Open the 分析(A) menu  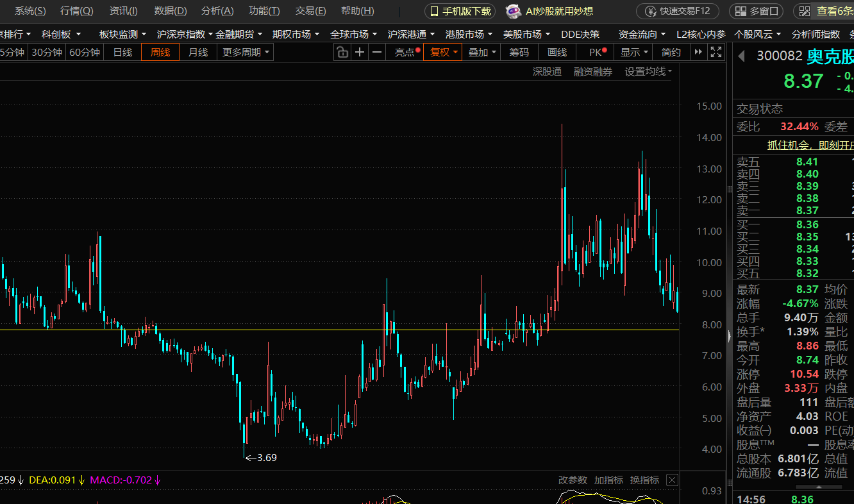pyautogui.click(x=217, y=11)
